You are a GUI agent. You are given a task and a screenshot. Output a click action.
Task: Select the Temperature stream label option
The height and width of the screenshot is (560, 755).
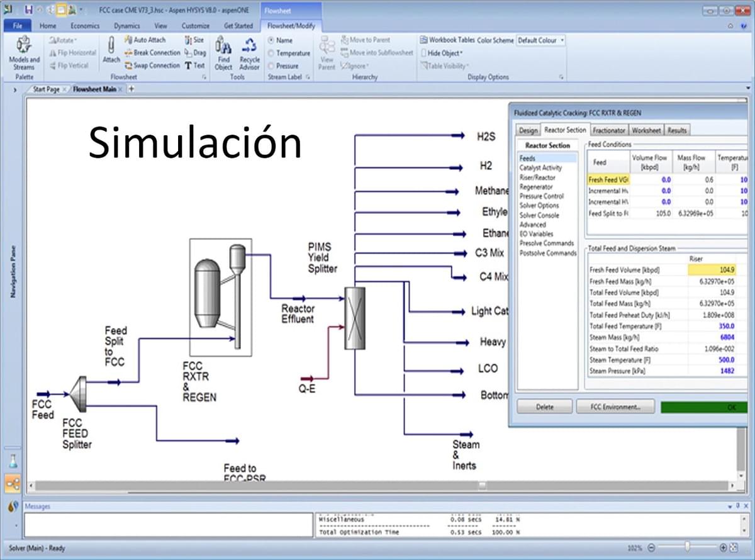coord(289,53)
